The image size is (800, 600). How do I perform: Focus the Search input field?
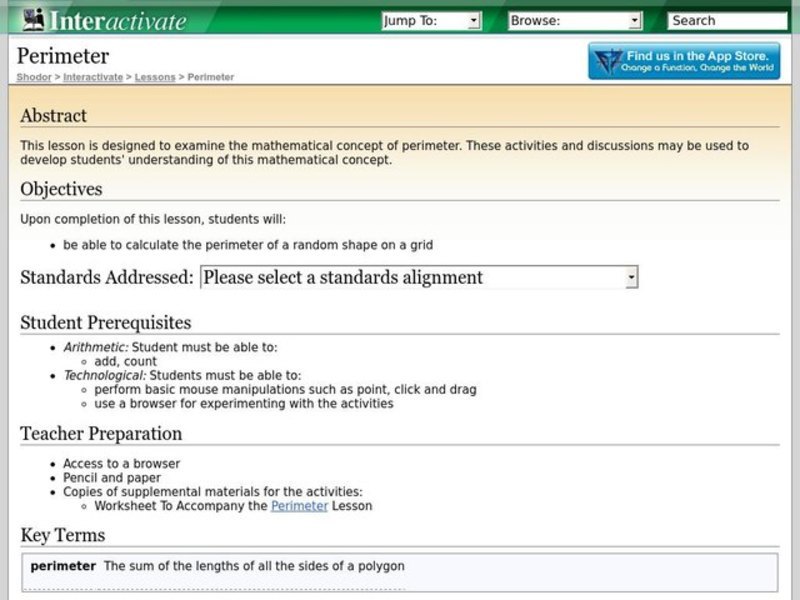pyautogui.click(x=727, y=20)
